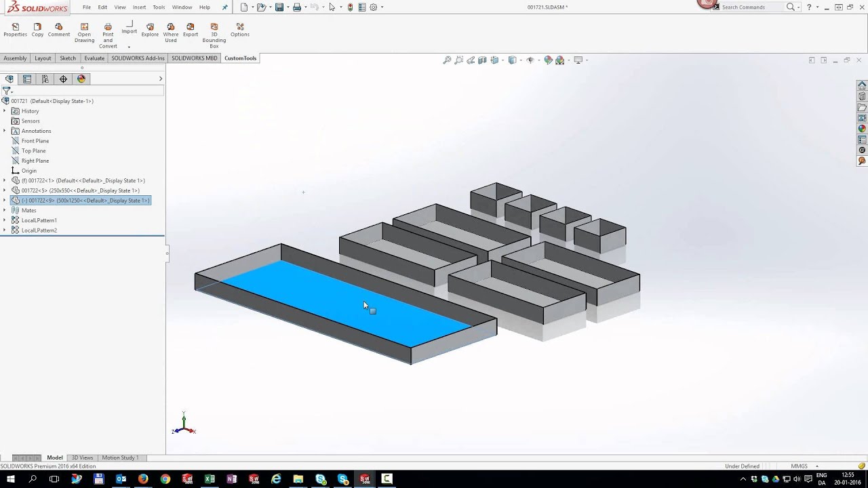Add a Comment via CustomTools

click(59, 30)
